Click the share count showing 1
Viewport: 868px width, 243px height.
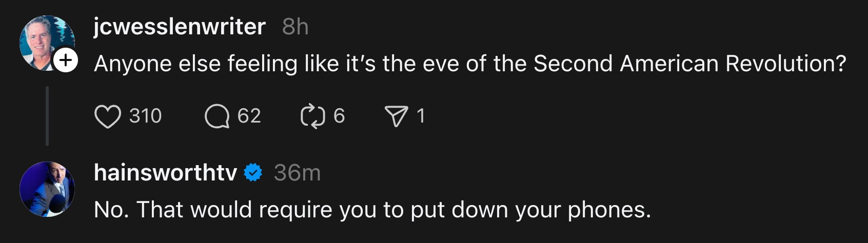pyautogui.click(x=421, y=116)
